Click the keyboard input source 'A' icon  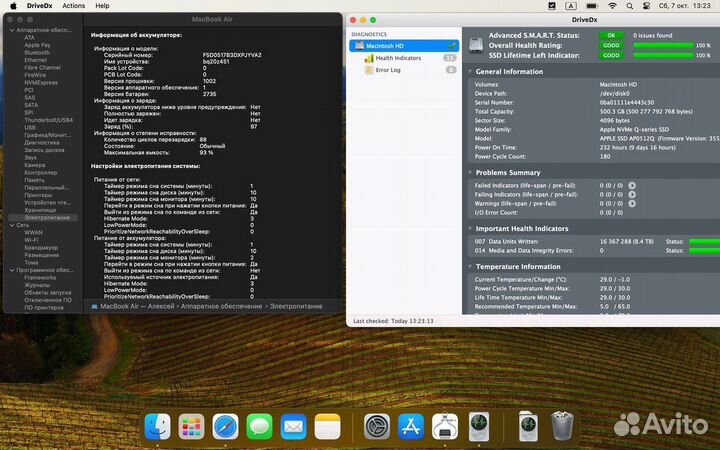[571, 6]
